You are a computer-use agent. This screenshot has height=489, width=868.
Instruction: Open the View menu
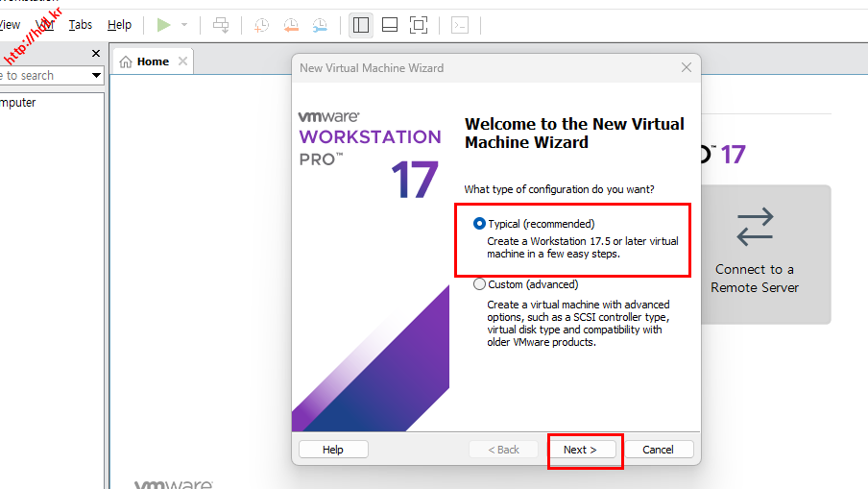point(10,25)
